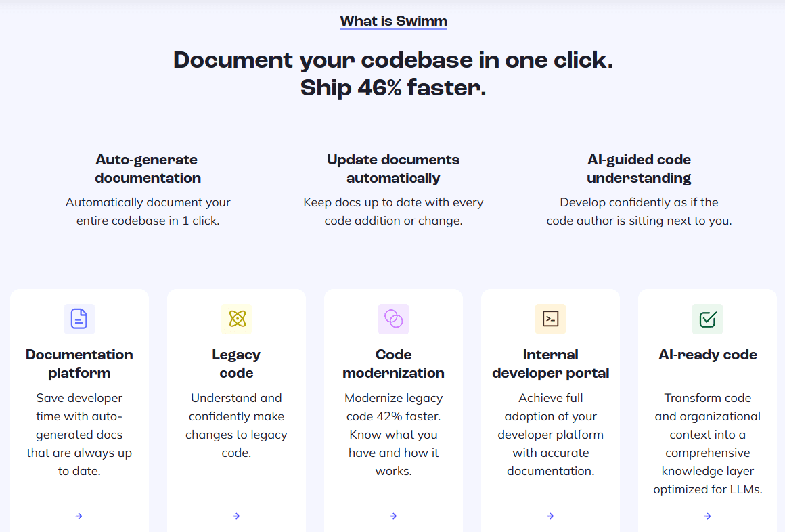Select the AI-guided code understanding heading
This screenshot has height=532, width=785.
[639, 169]
